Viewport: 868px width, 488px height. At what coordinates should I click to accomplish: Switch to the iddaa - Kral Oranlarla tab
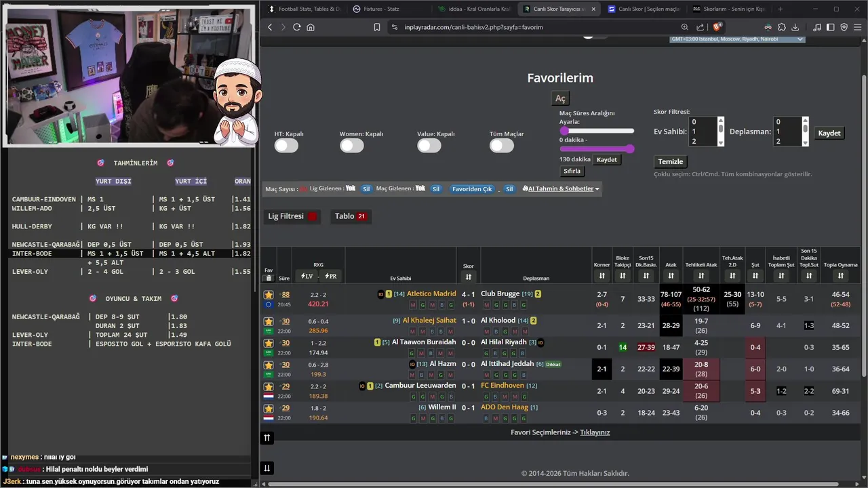[x=475, y=9]
